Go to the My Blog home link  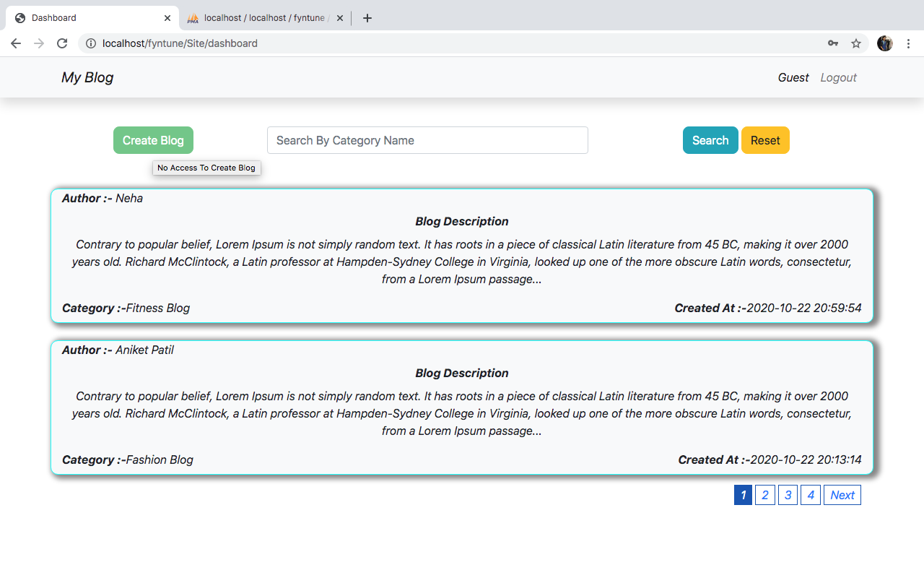(87, 77)
